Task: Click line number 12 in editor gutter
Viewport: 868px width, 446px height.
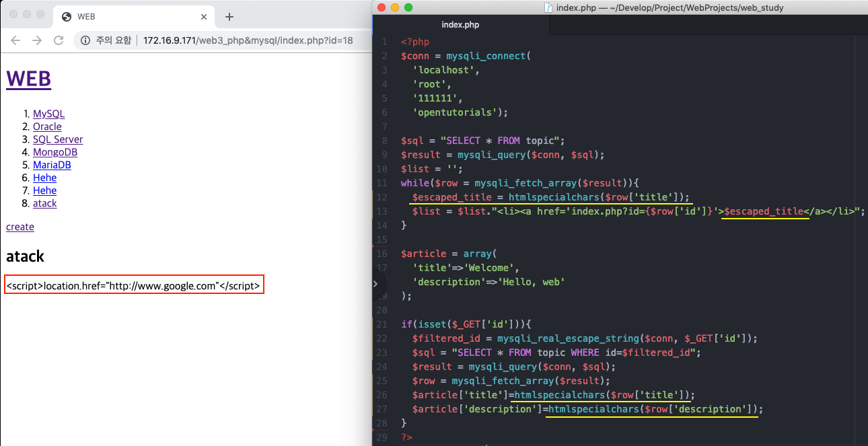Action: pos(382,197)
